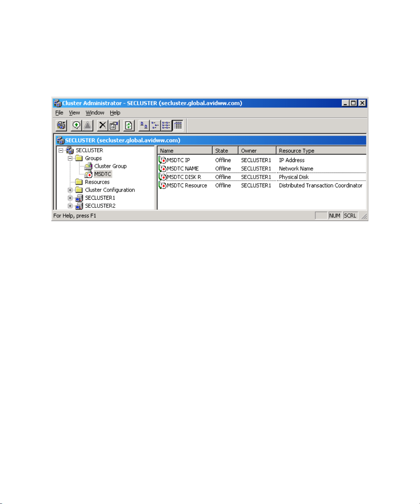
Task: Sort by the Resource Type column header
Action: [321, 151]
